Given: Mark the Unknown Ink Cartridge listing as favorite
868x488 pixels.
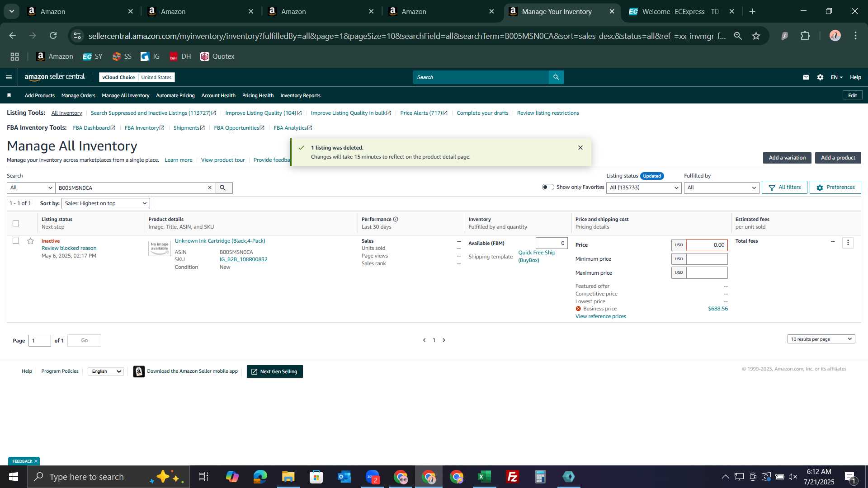Looking at the screenshot, I should (30, 241).
